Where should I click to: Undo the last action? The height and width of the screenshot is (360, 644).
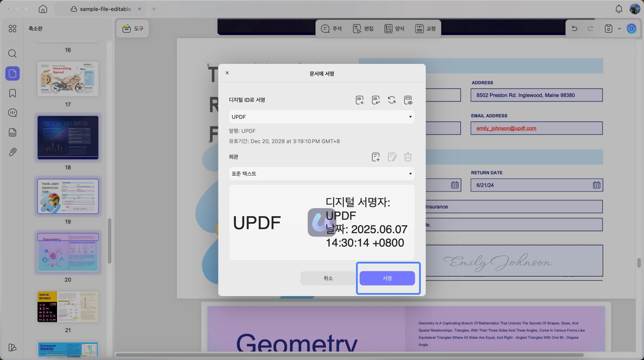574,28
